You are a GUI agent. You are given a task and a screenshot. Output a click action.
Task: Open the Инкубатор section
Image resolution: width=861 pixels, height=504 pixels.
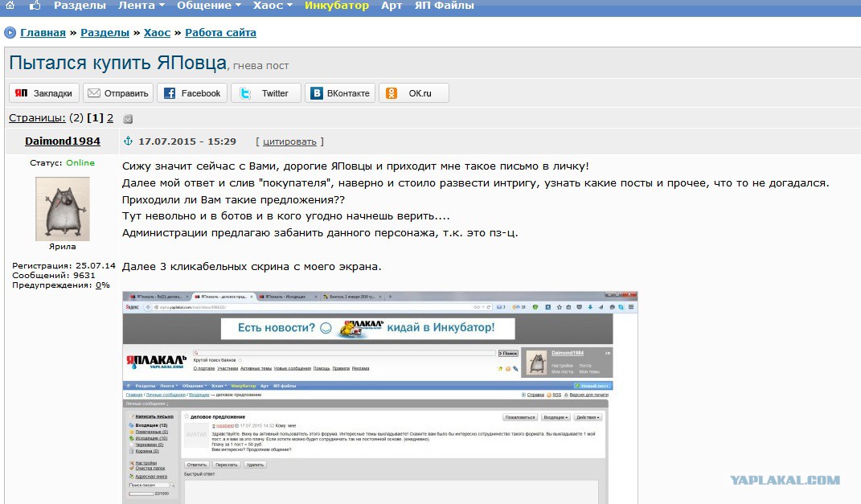click(x=337, y=6)
